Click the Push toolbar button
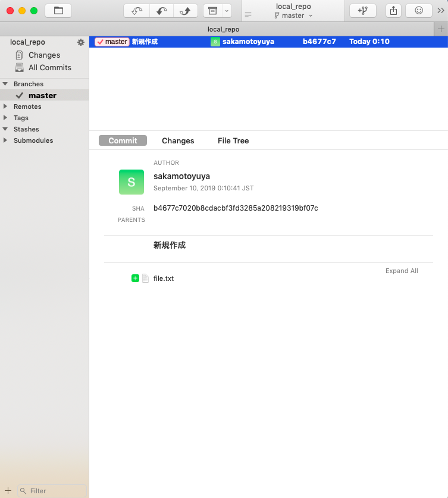 point(186,11)
